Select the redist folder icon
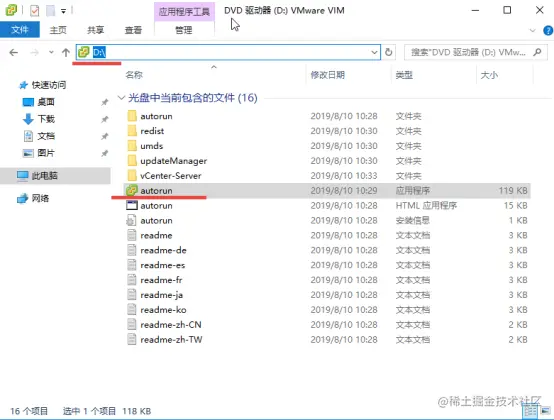 tap(132, 131)
